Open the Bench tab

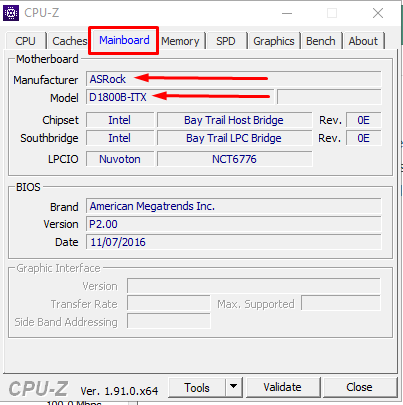321,41
